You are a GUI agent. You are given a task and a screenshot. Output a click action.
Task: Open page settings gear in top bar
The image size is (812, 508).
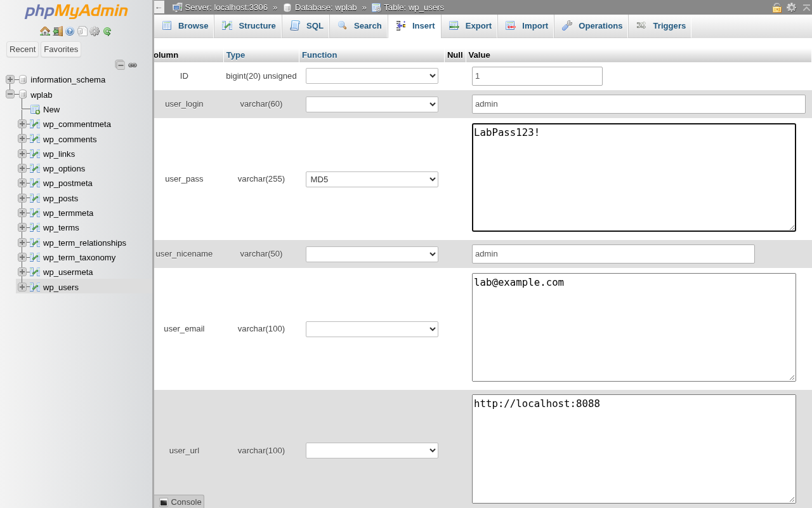(791, 8)
